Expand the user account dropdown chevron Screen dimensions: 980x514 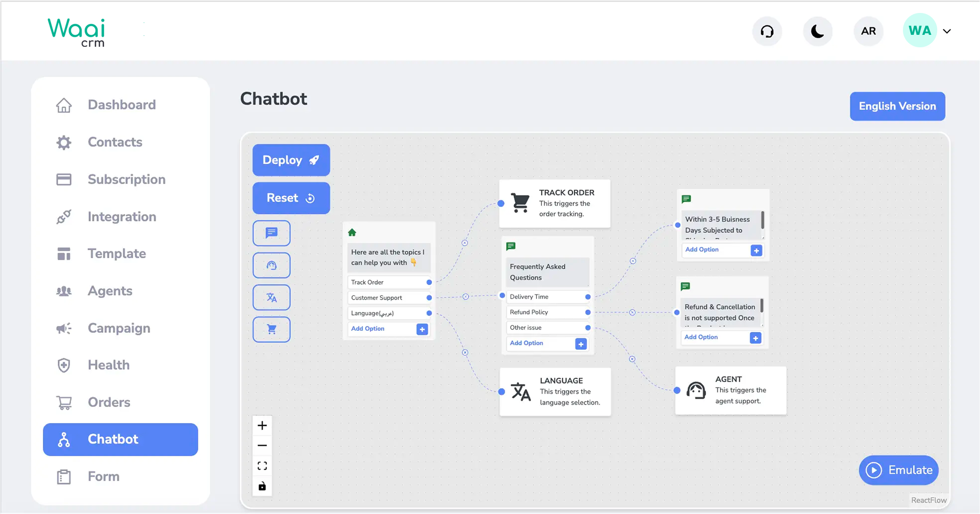pyautogui.click(x=947, y=31)
